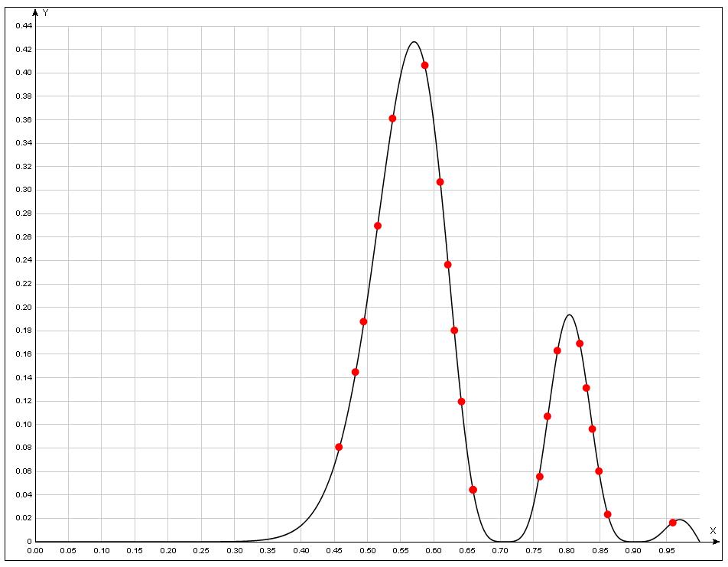
Task: Click the X axis label at right
Action: click(713, 530)
